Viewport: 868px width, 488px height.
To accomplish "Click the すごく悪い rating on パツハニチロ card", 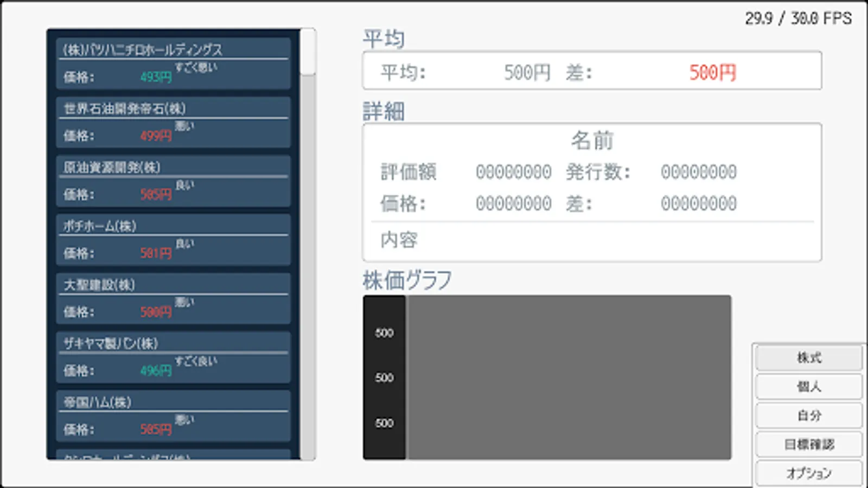I will pyautogui.click(x=196, y=67).
